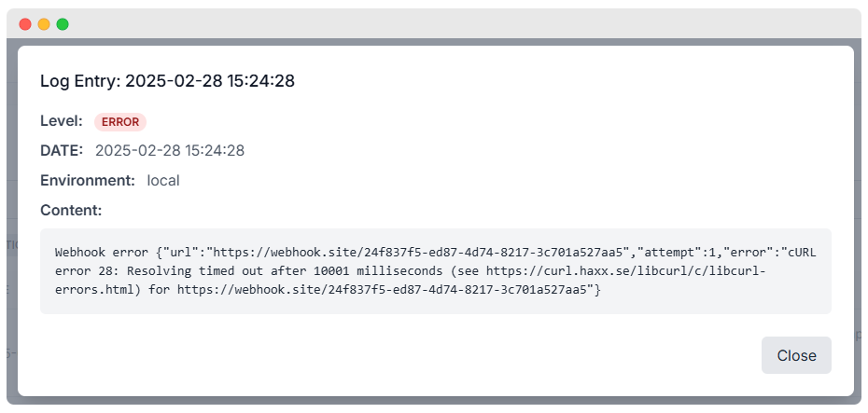
Task: Click the webhook.site URL on the last line
Action: pyautogui.click(x=383, y=290)
